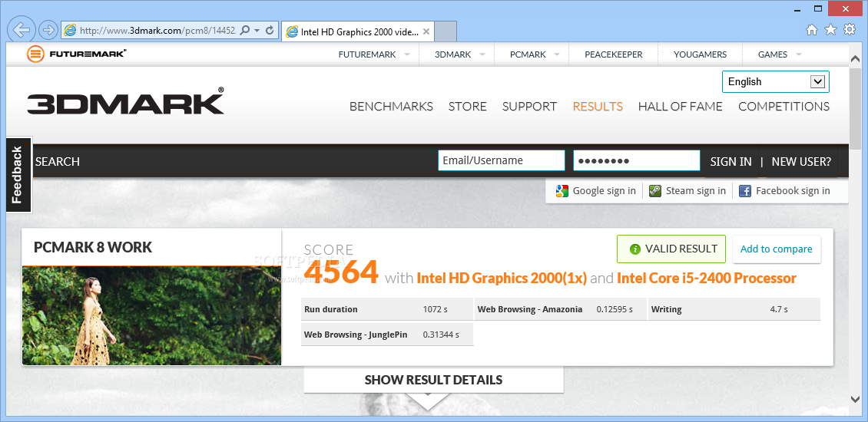Open the COMPETITIONS menu item

[x=784, y=106]
